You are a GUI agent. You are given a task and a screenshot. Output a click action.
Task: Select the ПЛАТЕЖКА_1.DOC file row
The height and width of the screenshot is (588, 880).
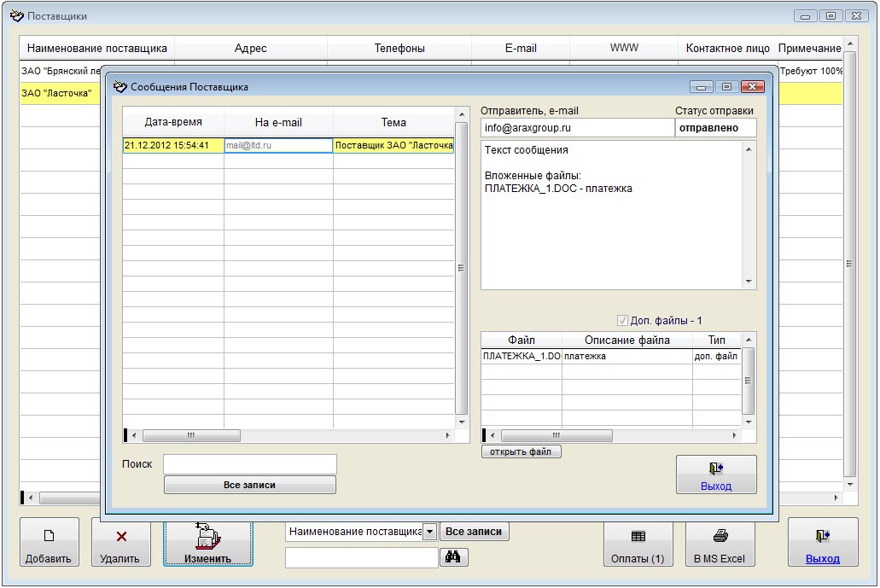click(x=522, y=356)
